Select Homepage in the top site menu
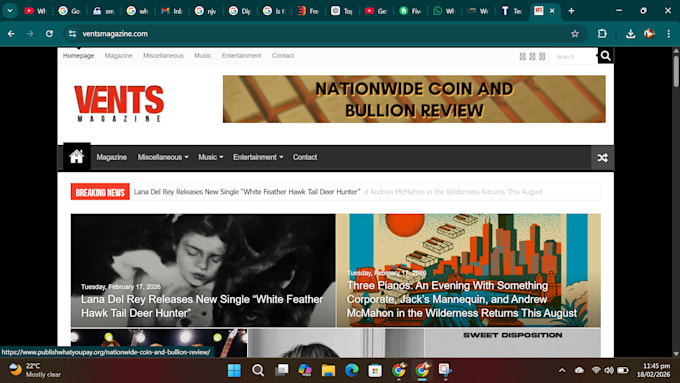Screen dimensions: 680x383 coord(78,56)
